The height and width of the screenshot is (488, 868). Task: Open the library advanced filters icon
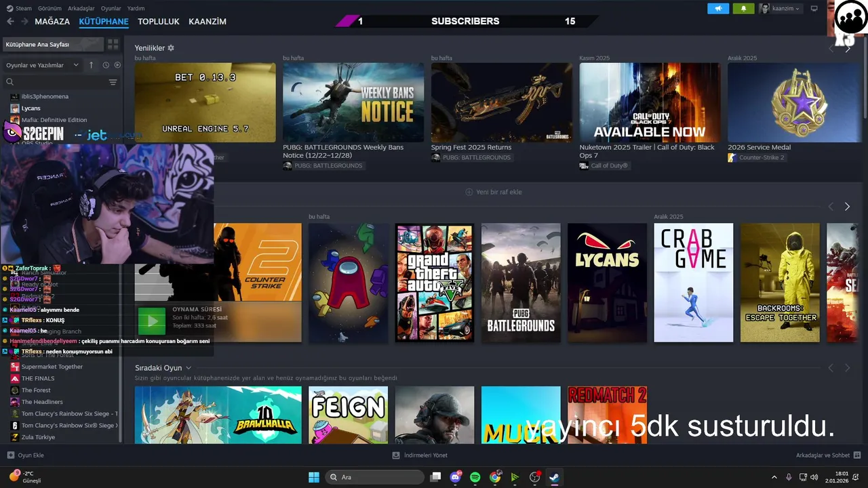click(113, 82)
